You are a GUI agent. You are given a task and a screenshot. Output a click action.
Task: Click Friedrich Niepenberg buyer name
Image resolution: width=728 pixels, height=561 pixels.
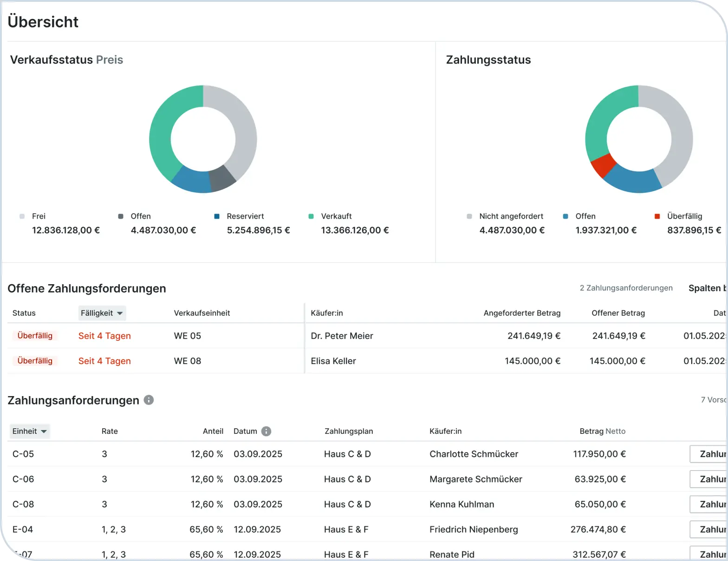point(474,529)
